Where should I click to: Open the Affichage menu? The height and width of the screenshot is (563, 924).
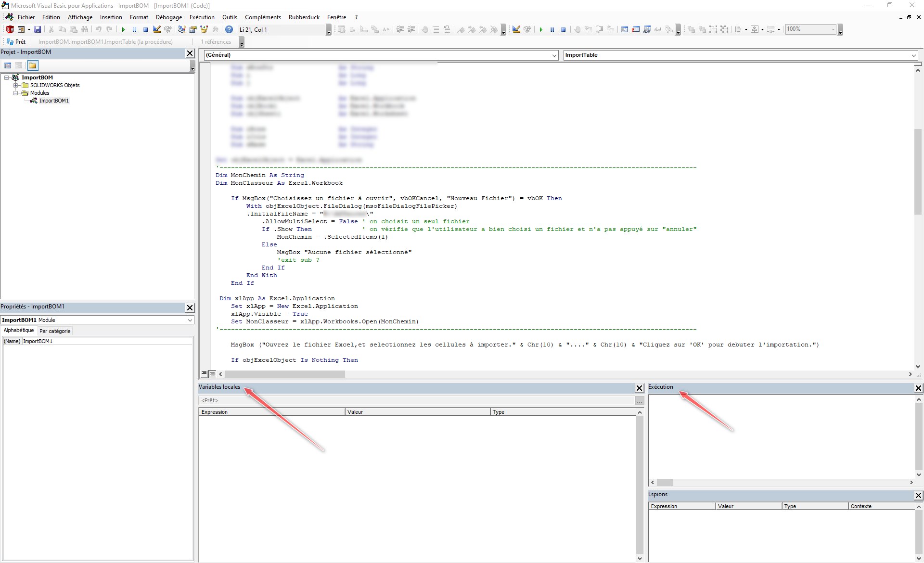(80, 17)
